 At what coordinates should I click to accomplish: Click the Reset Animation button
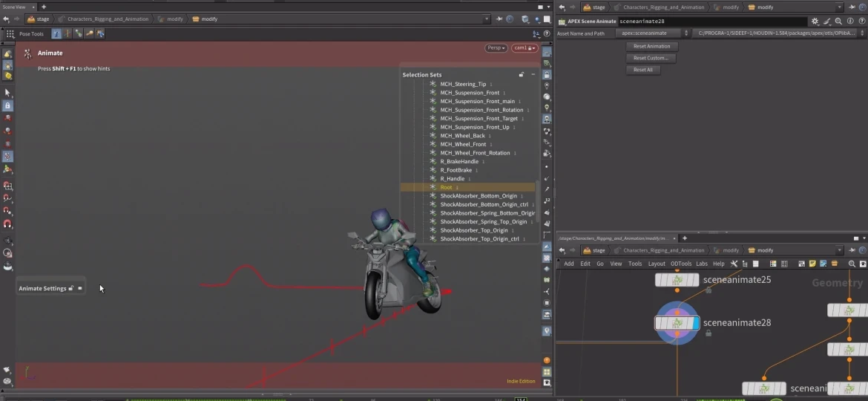[651, 47]
